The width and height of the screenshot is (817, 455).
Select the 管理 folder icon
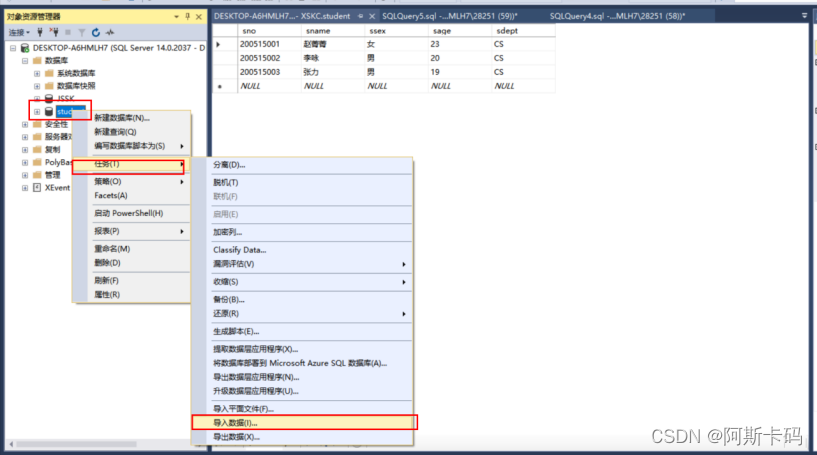coord(37,175)
